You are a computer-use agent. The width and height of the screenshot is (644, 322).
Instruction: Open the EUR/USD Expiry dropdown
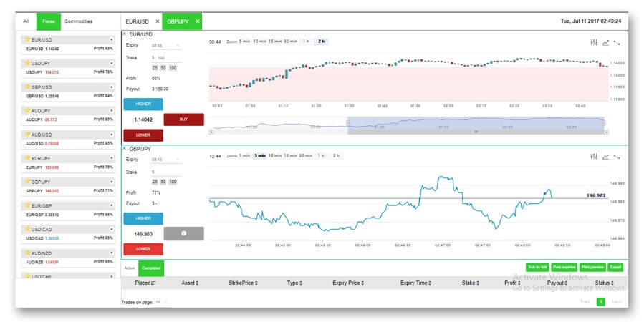(x=166, y=45)
